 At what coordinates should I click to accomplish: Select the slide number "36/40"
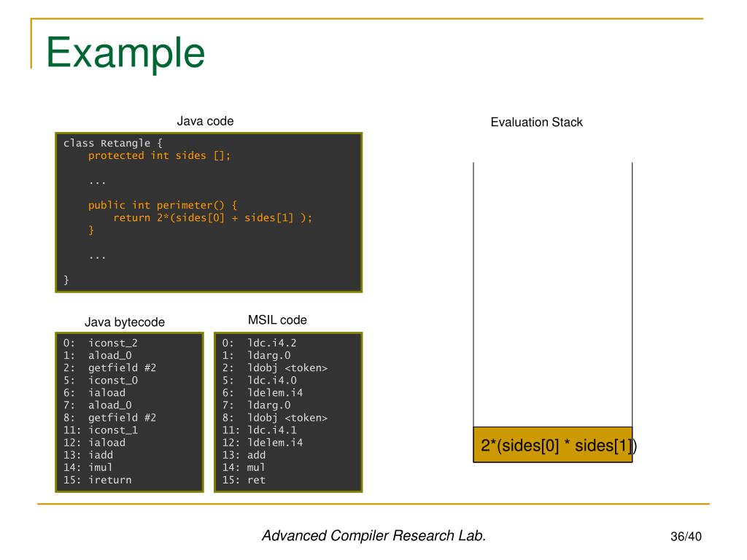point(686,537)
